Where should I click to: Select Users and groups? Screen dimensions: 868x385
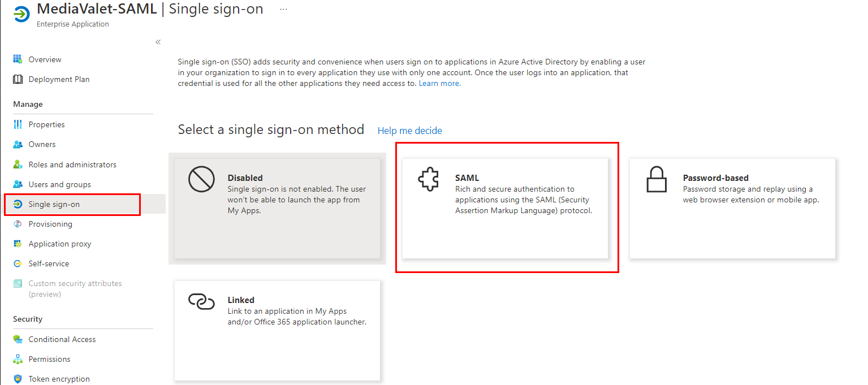(x=59, y=184)
